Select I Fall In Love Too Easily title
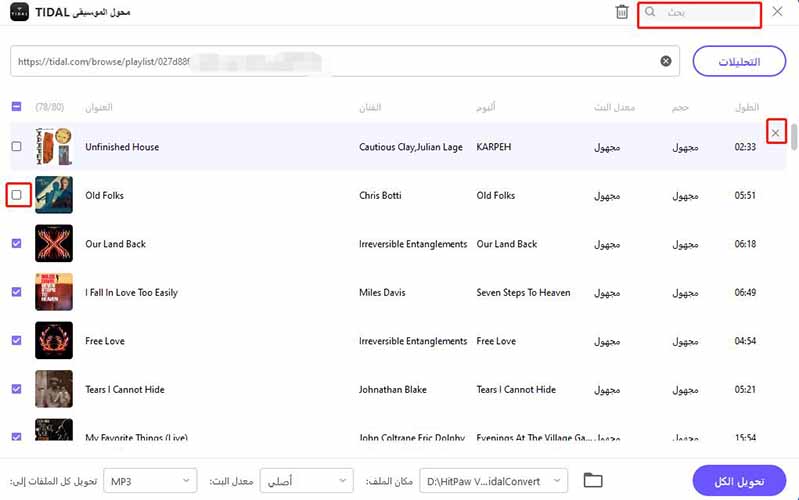799x500 pixels. [x=131, y=293]
